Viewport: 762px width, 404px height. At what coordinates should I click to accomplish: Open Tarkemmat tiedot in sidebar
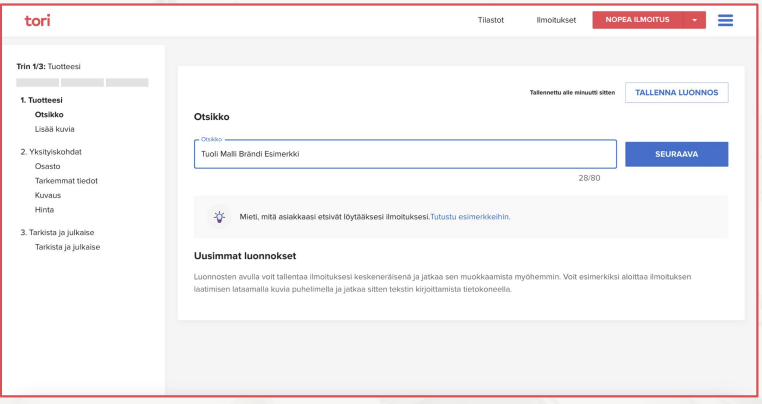tap(66, 181)
